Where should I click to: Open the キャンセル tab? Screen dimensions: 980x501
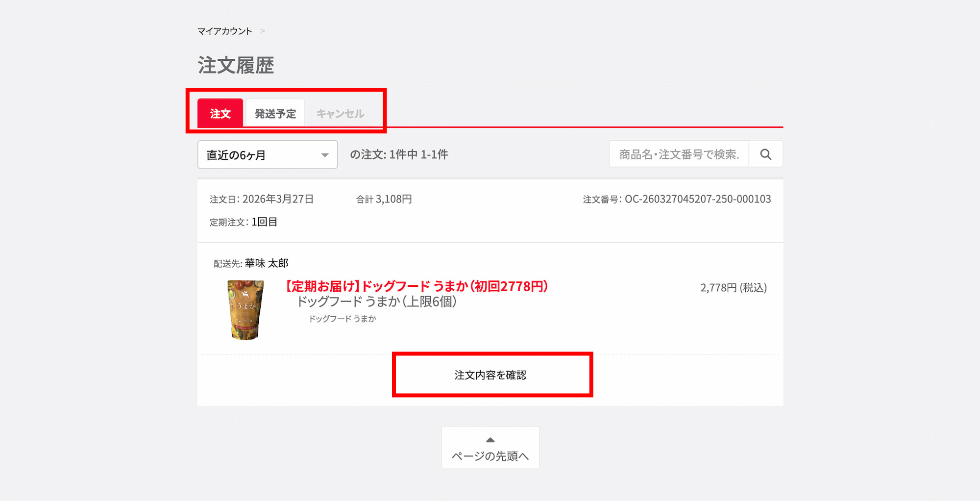[340, 114]
